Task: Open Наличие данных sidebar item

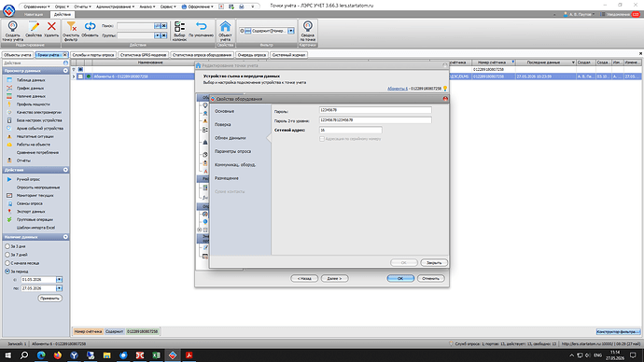Action: pyautogui.click(x=31, y=96)
